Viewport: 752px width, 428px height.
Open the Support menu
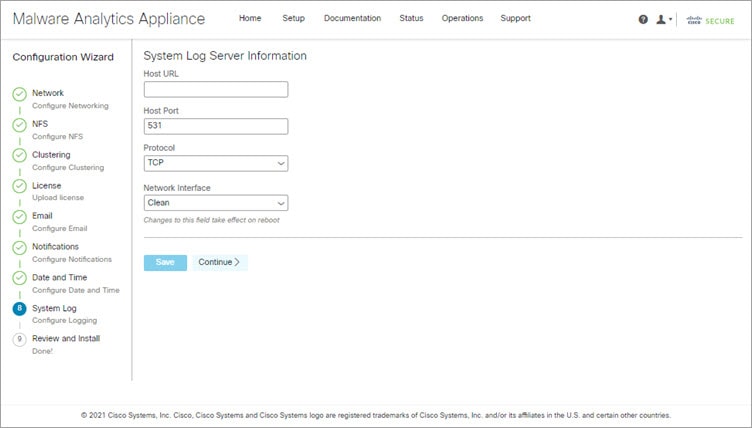click(516, 18)
